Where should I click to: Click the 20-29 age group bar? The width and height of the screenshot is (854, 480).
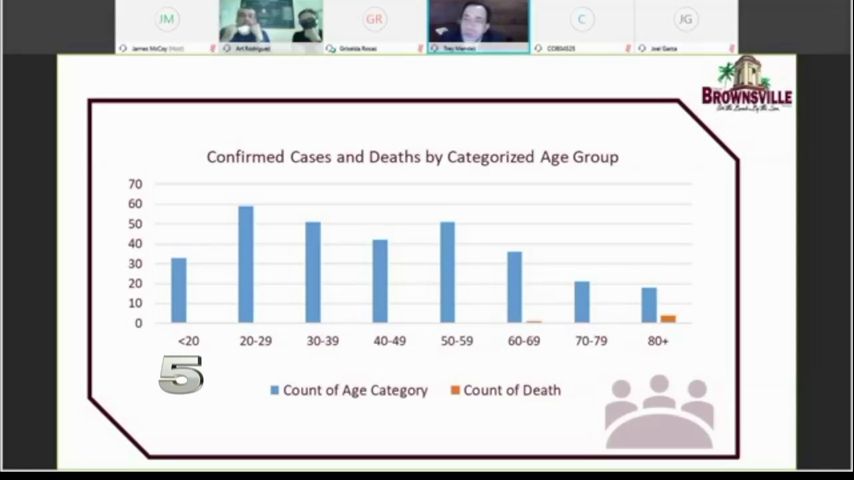[x=246, y=264]
